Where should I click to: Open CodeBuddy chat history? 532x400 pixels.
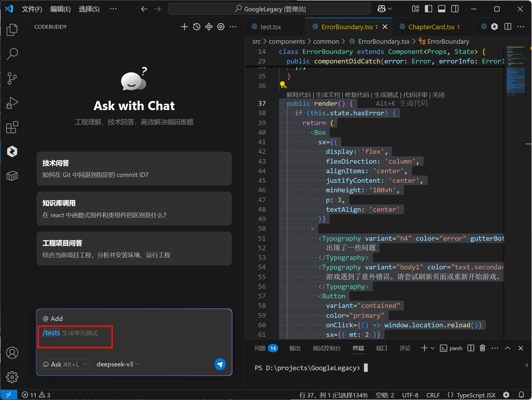point(197,27)
